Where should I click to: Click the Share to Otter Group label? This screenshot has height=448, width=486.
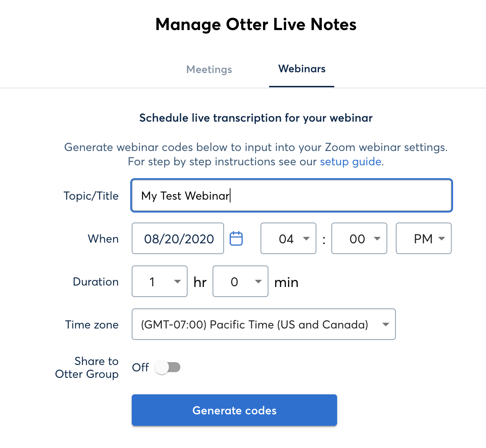(87, 368)
